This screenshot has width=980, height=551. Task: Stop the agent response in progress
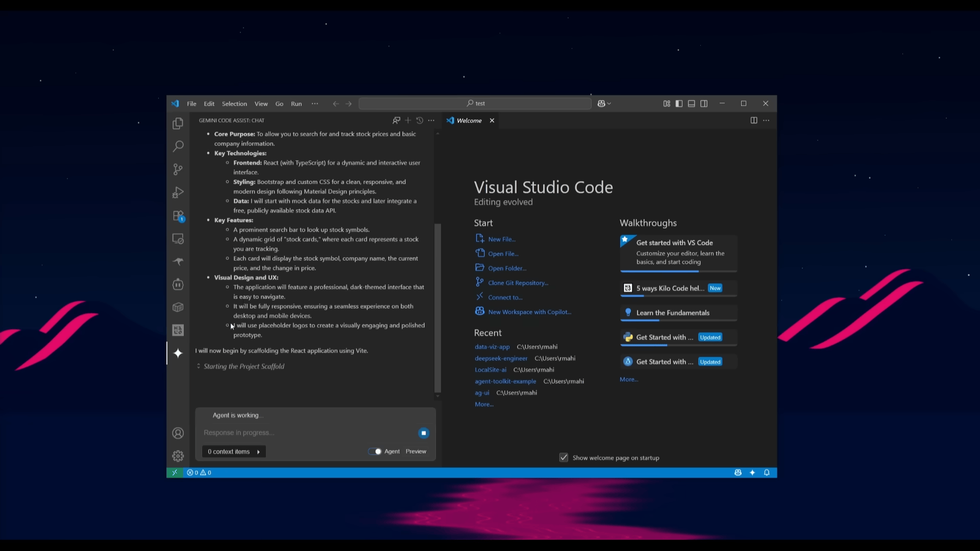coord(424,433)
